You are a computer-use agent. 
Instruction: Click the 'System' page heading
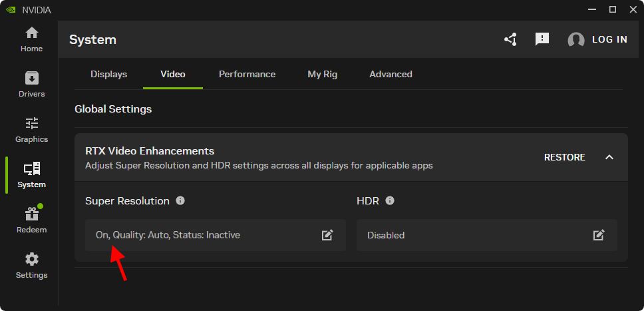pos(92,40)
